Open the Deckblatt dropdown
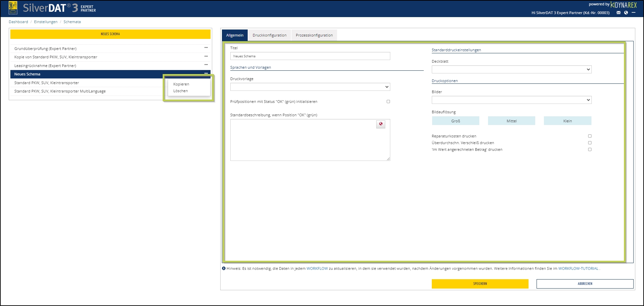 [511, 69]
